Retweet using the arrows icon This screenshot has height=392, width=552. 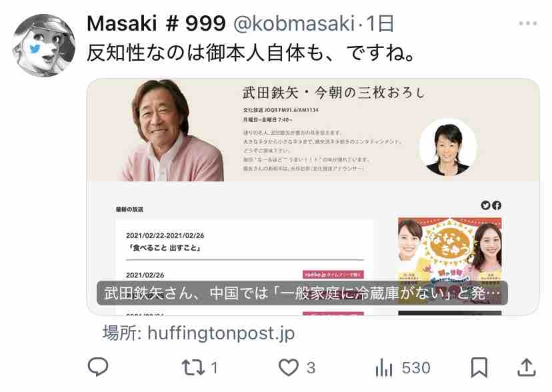tap(193, 367)
